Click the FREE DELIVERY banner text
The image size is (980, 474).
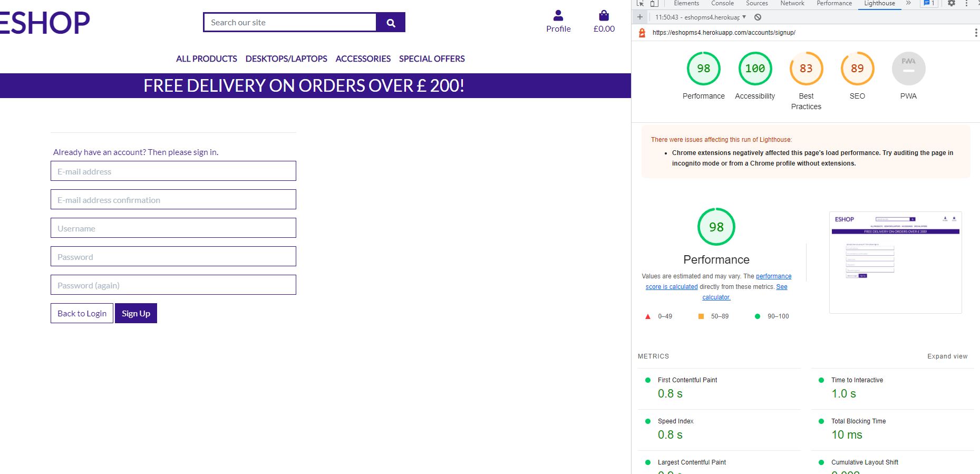[x=304, y=85]
